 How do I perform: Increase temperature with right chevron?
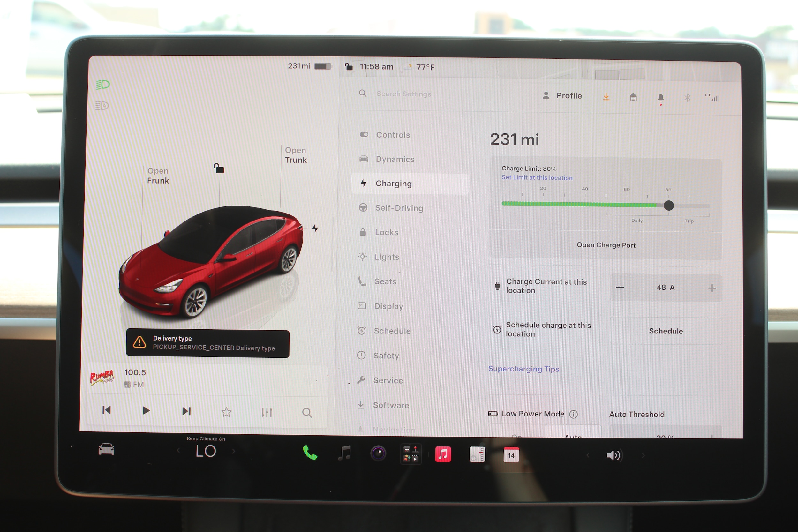[x=233, y=451]
